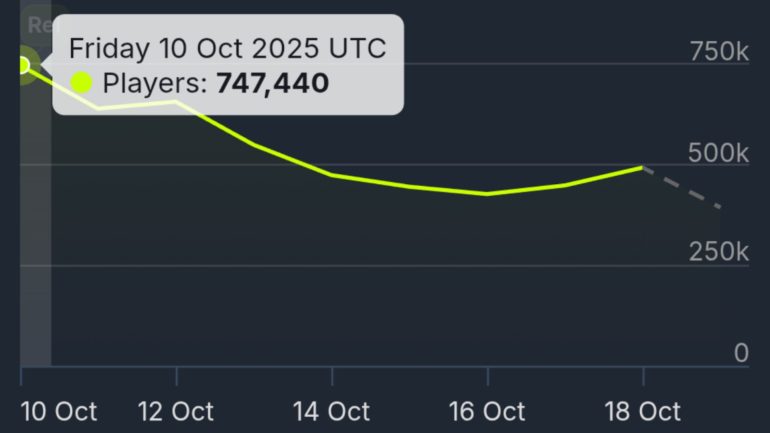Click the line's lowest point above 16 Oct

[487, 194]
